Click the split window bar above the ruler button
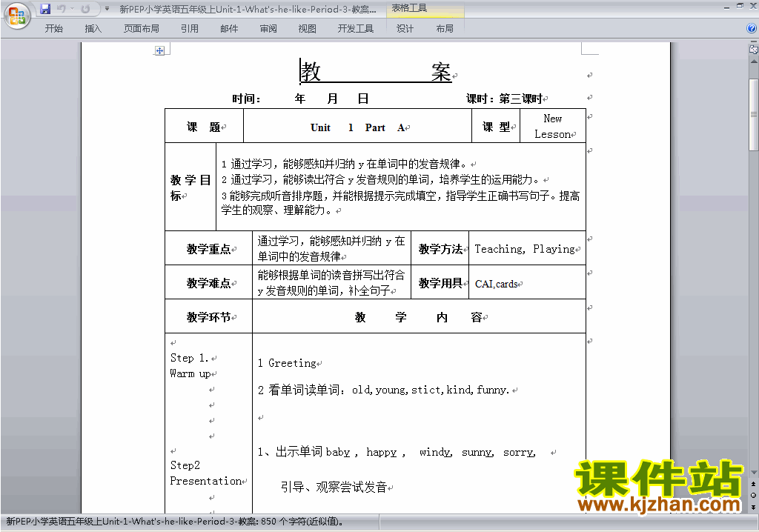 [x=754, y=41]
